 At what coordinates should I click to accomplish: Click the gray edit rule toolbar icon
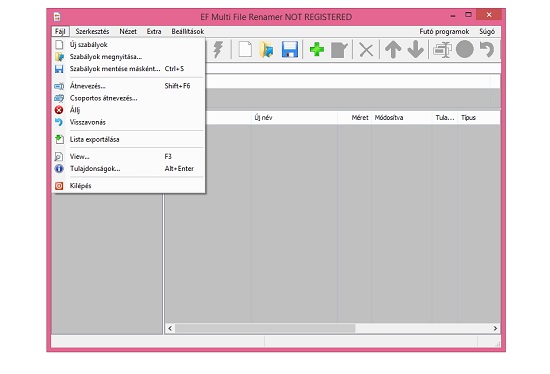tap(339, 50)
